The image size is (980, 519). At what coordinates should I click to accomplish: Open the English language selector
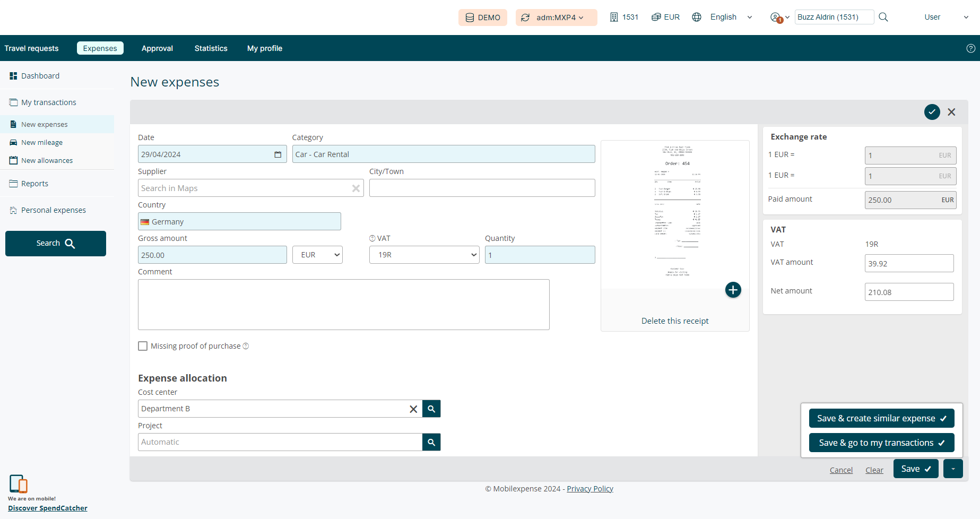[x=723, y=17]
